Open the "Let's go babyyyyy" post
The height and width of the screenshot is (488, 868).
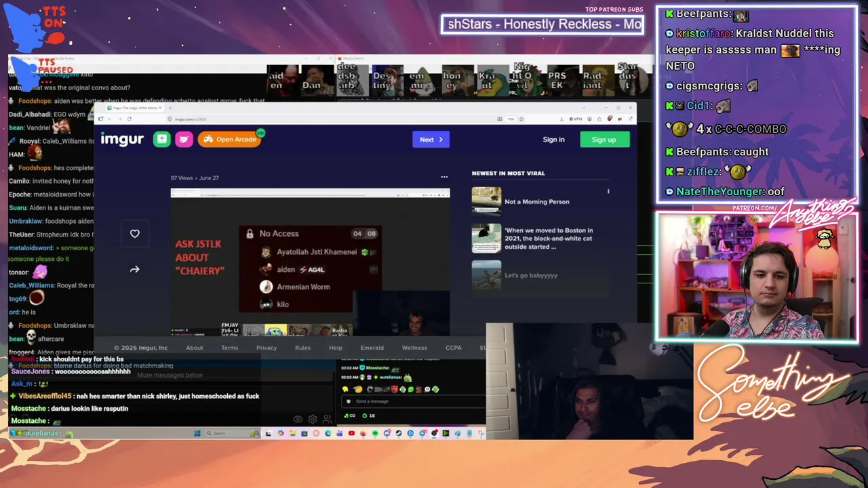pos(531,275)
